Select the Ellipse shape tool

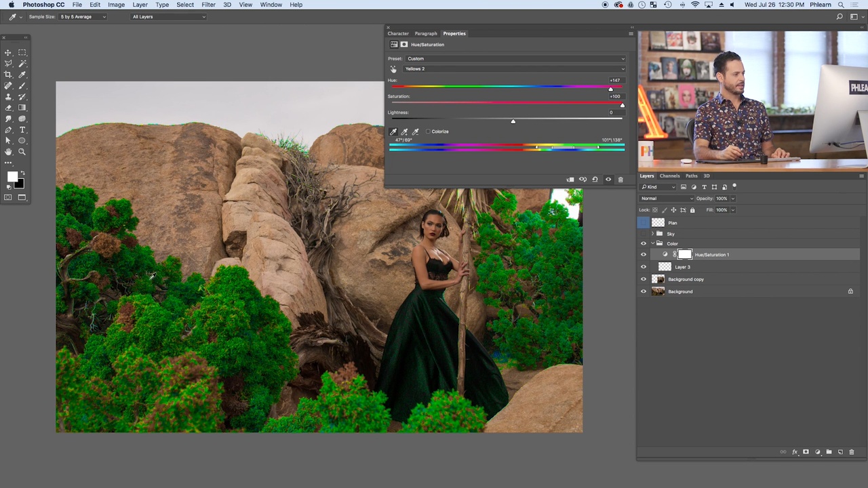click(x=22, y=141)
